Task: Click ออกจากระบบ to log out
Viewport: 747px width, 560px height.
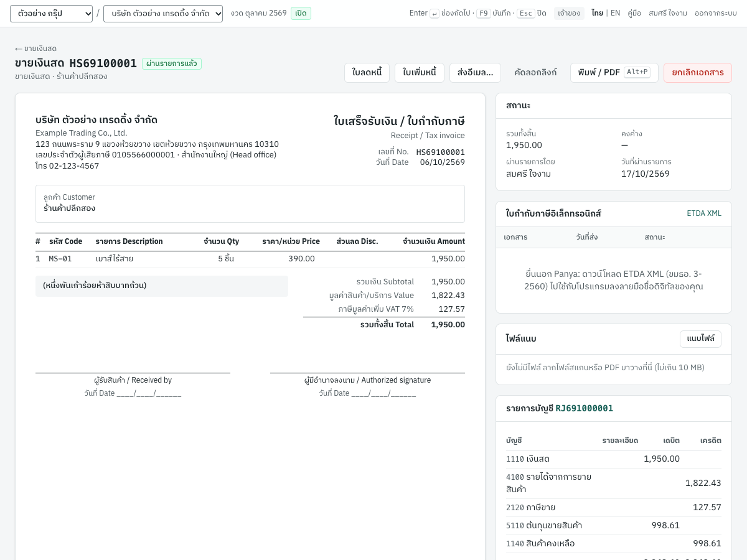Action: [x=716, y=13]
